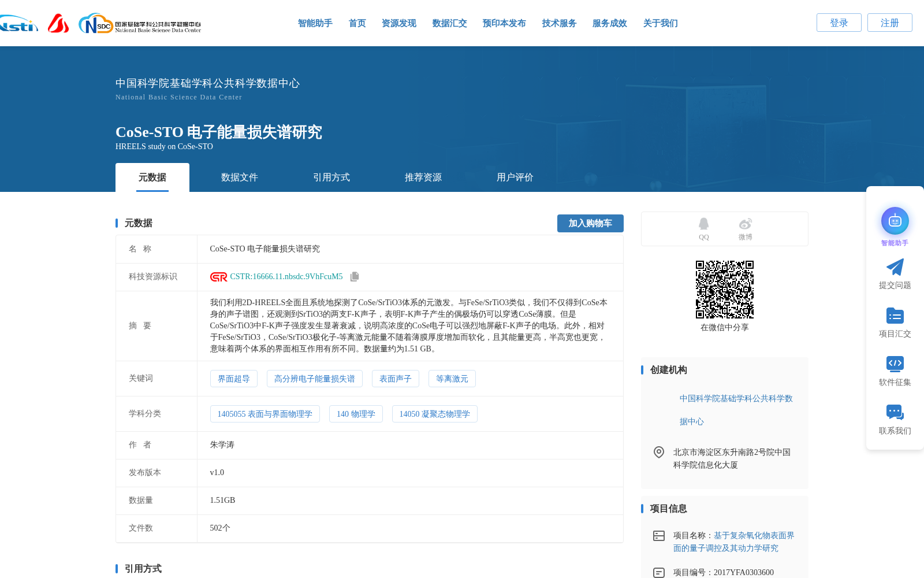
Task: Open the 服务成效 menu item
Action: [x=609, y=23]
